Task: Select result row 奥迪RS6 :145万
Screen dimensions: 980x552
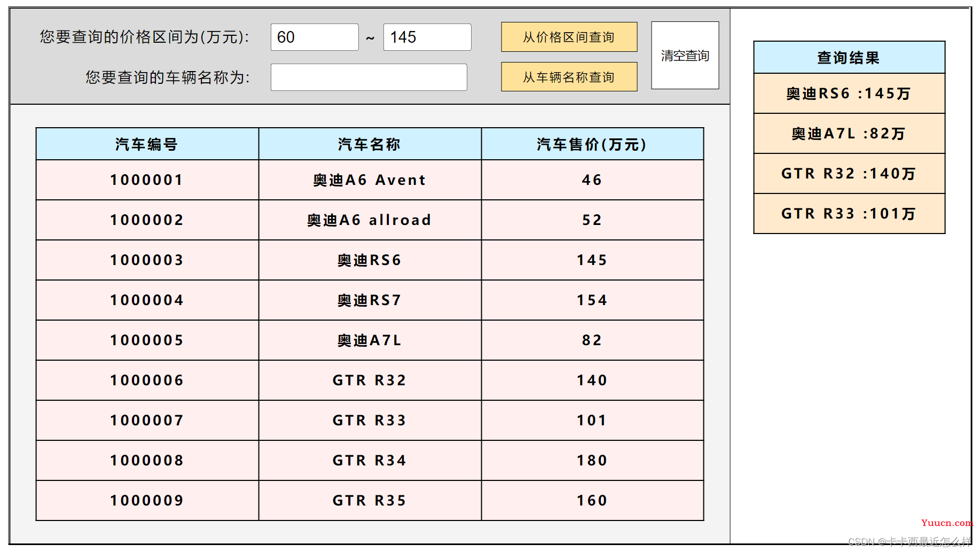Action: pos(849,94)
